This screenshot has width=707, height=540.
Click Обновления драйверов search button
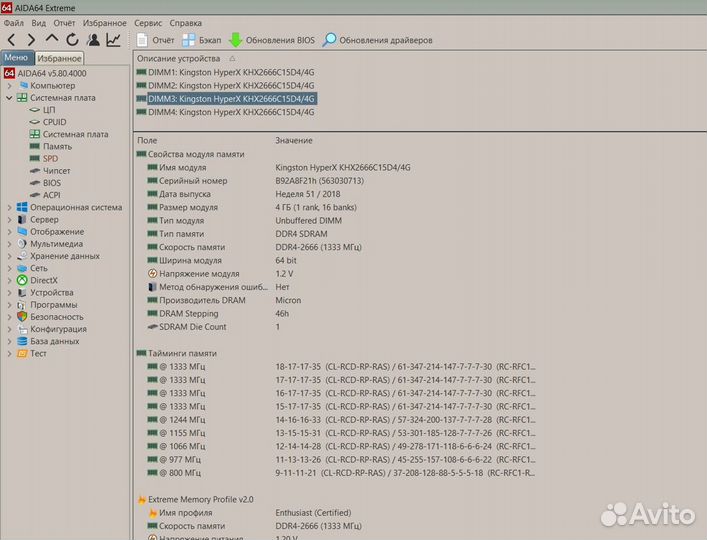tap(377, 40)
